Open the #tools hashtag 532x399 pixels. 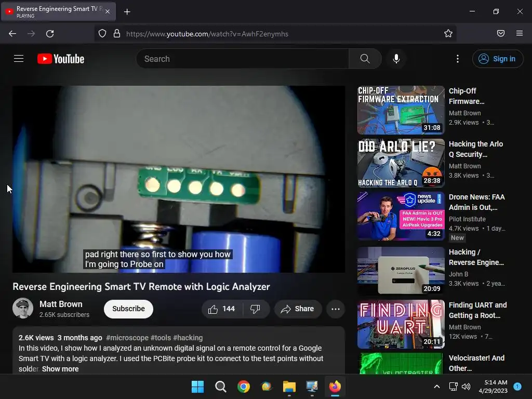click(x=161, y=338)
